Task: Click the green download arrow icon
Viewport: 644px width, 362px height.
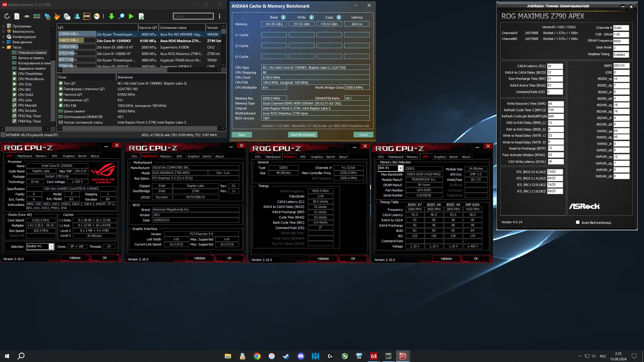Action: point(111,16)
